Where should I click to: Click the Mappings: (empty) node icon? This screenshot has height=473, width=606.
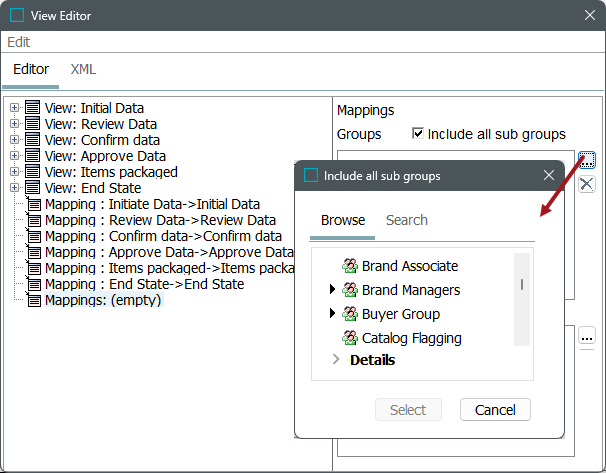pyautogui.click(x=33, y=300)
